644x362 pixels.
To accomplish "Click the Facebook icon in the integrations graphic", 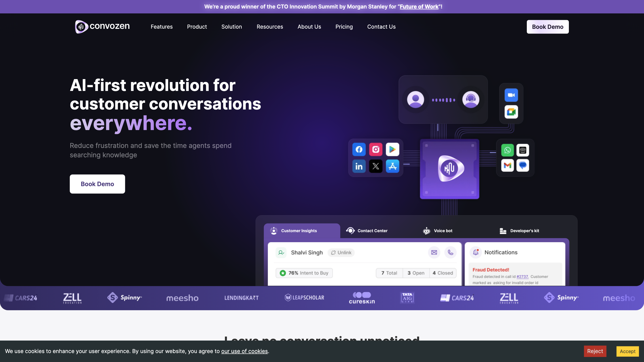I will coord(359,149).
